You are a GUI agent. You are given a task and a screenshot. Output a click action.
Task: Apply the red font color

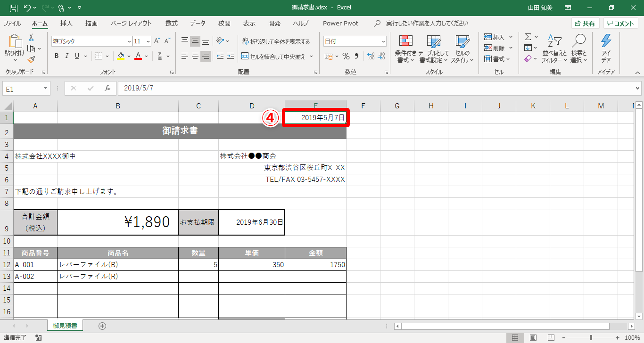point(138,56)
